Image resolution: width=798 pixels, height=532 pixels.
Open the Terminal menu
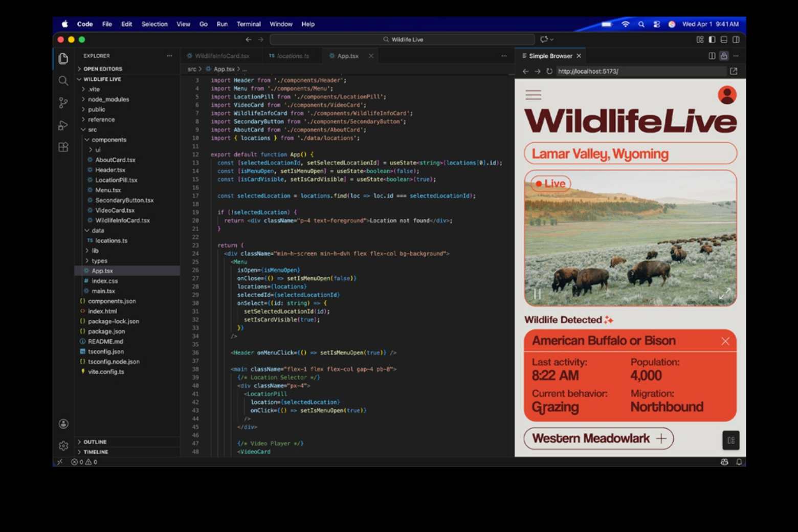[248, 24]
